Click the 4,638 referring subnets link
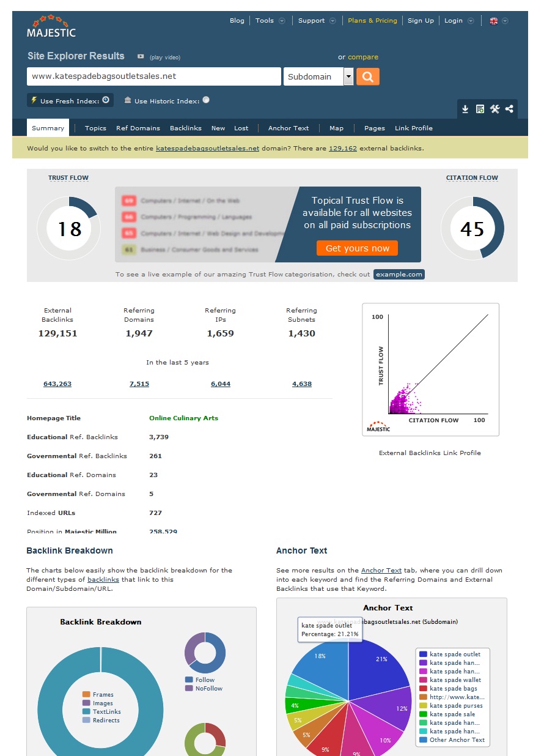533x756 pixels. [x=302, y=384]
